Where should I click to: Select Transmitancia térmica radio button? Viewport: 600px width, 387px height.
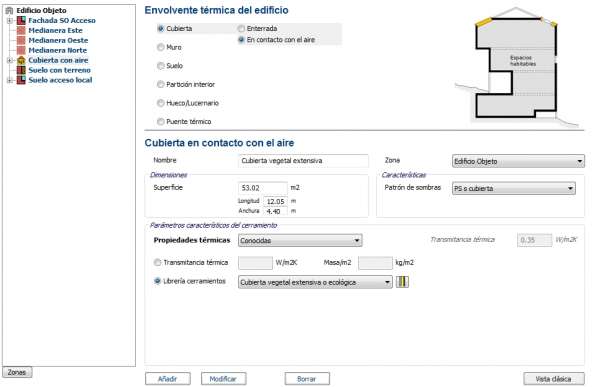(x=157, y=263)
